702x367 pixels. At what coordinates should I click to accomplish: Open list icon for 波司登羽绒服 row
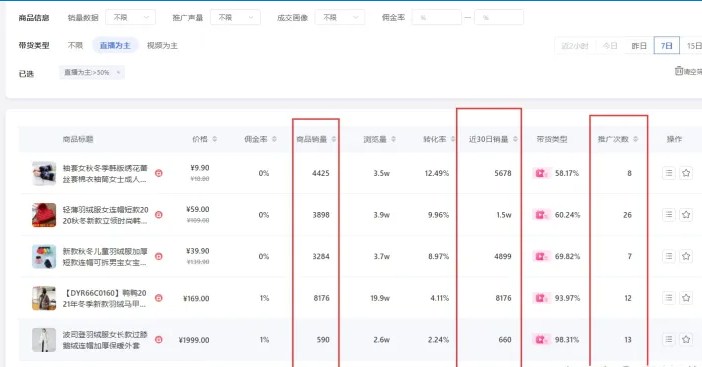[x=668, y=339]
